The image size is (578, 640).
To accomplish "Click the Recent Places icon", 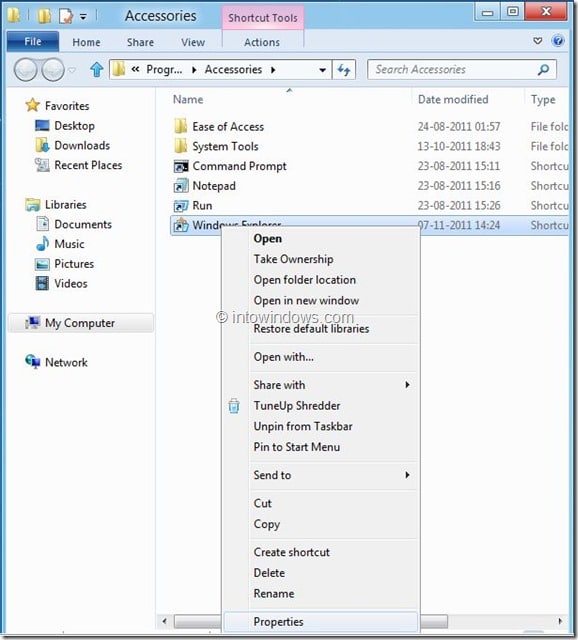I will tap(42, 165).
